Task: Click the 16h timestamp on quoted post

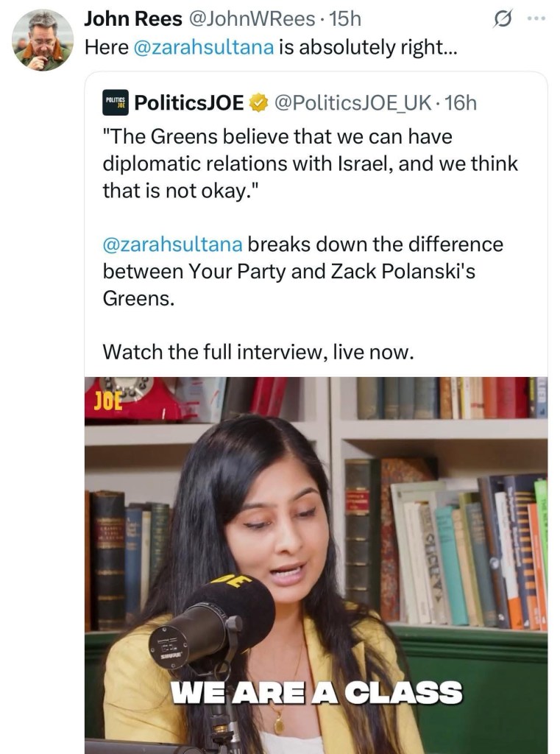Action: [x=461, y=104]
